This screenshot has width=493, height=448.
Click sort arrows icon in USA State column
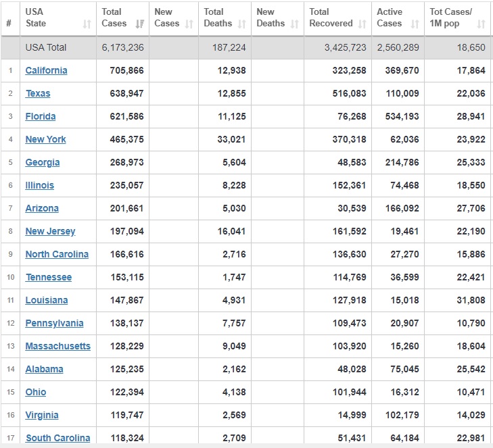pyautogui.click(x=87, y=24)
